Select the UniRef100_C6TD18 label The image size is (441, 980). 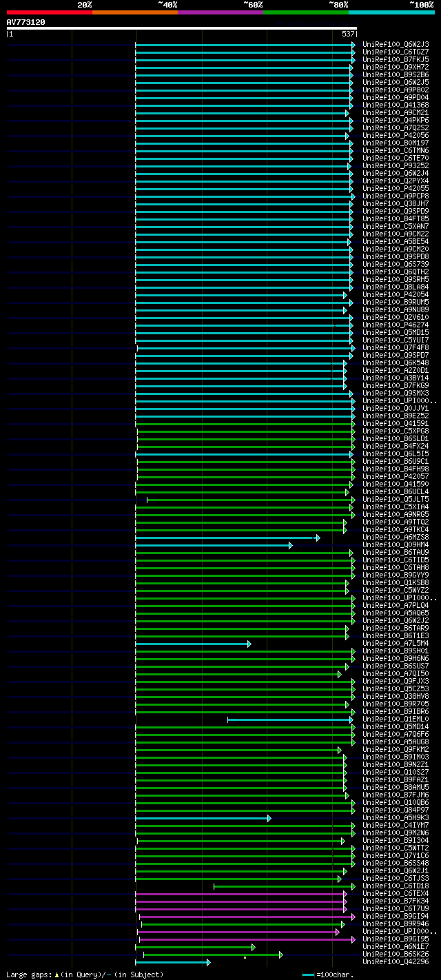pyautogui.click(x=396, y=886)
